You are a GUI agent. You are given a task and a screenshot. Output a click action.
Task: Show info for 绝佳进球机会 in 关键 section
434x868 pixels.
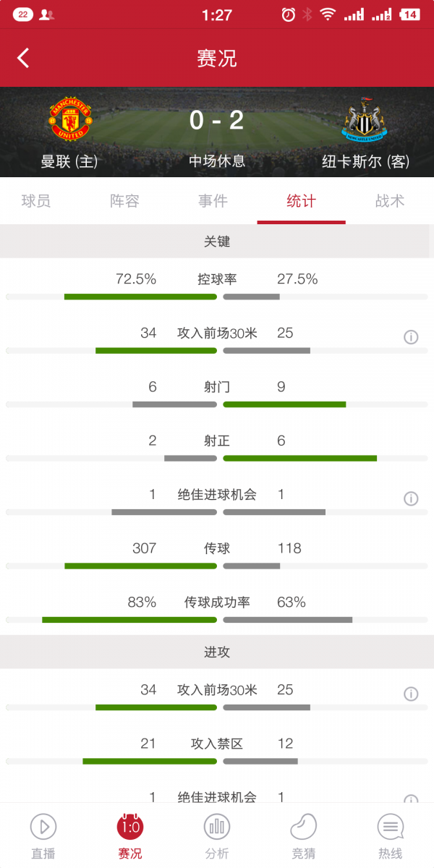tap(411, 498)
